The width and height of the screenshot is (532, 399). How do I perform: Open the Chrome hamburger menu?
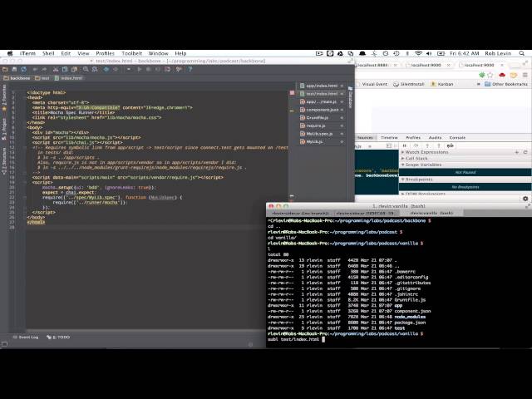(x=525, y=75)
